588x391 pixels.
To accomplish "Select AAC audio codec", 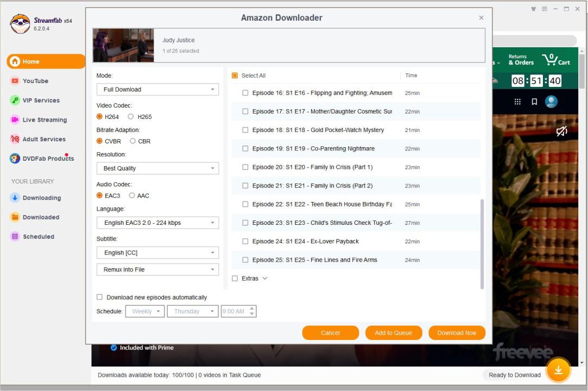I will coord(131,195).
